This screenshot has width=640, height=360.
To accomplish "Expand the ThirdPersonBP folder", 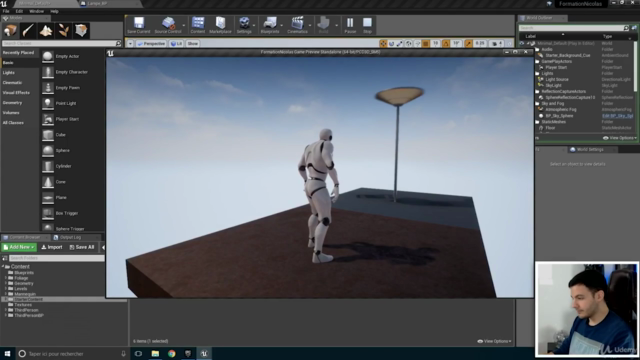I will tap(6, 316).
